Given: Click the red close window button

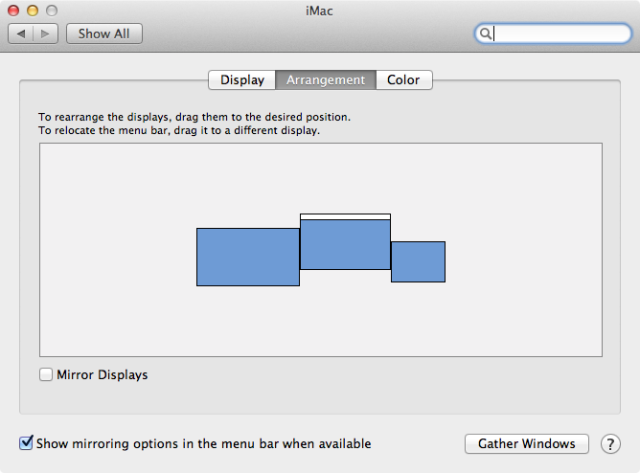Looking at the screenshot, I should click(13, 10).
